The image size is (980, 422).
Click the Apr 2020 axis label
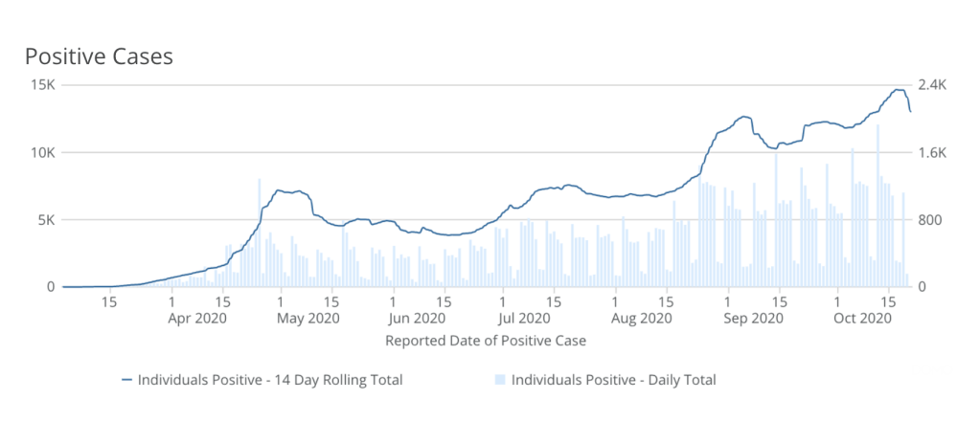pyautogui.click(x=196, y=318)
